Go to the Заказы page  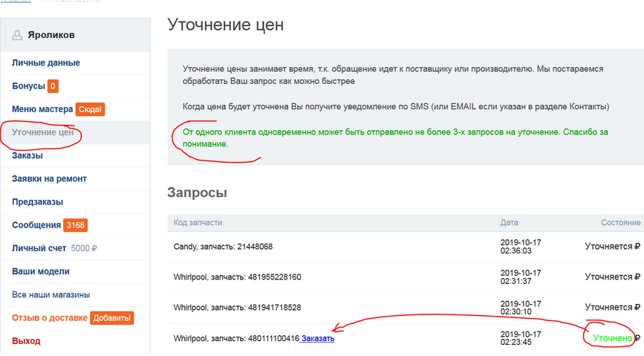(27, 156)
